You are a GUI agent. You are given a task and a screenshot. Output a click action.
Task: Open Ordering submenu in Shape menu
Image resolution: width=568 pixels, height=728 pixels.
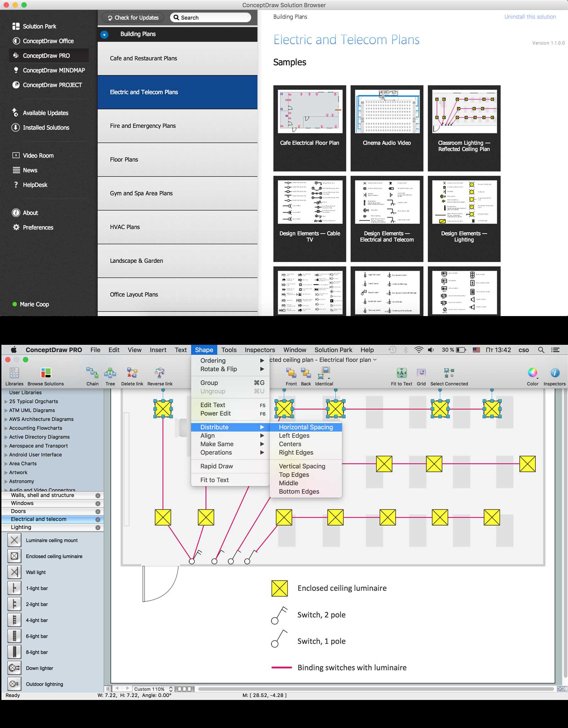point(231,360)
